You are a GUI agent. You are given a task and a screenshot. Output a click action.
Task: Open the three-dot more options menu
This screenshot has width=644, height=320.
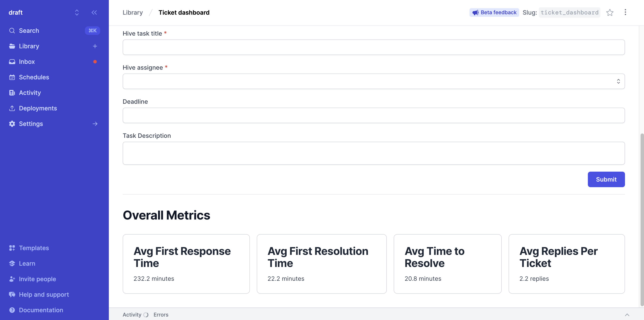click(625, 12)
